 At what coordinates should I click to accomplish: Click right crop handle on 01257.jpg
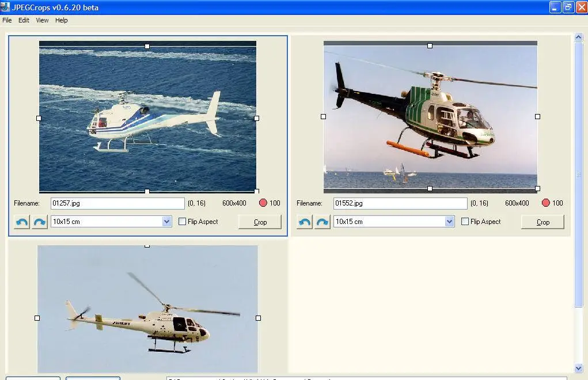point(256,118)
